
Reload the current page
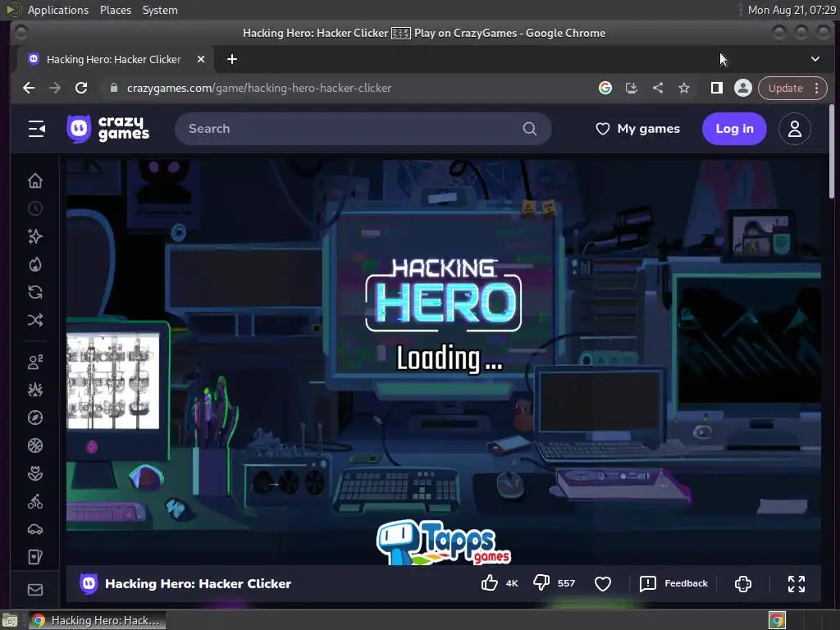point(81,88)
